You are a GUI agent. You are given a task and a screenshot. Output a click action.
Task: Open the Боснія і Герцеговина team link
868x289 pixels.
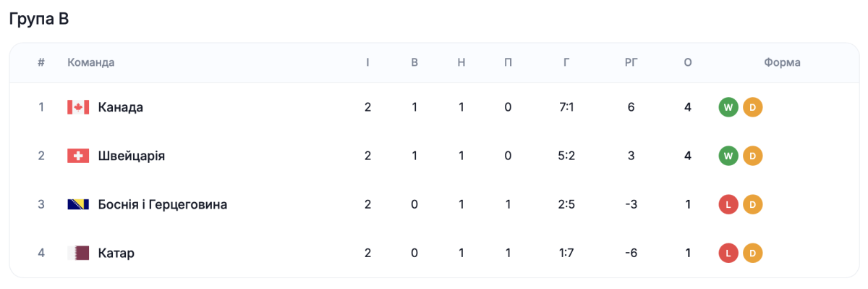(163, 204)
